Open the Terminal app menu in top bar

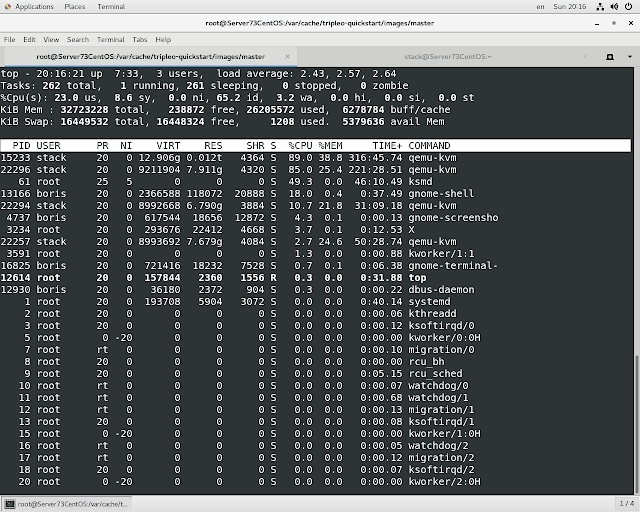click(111, 7)
